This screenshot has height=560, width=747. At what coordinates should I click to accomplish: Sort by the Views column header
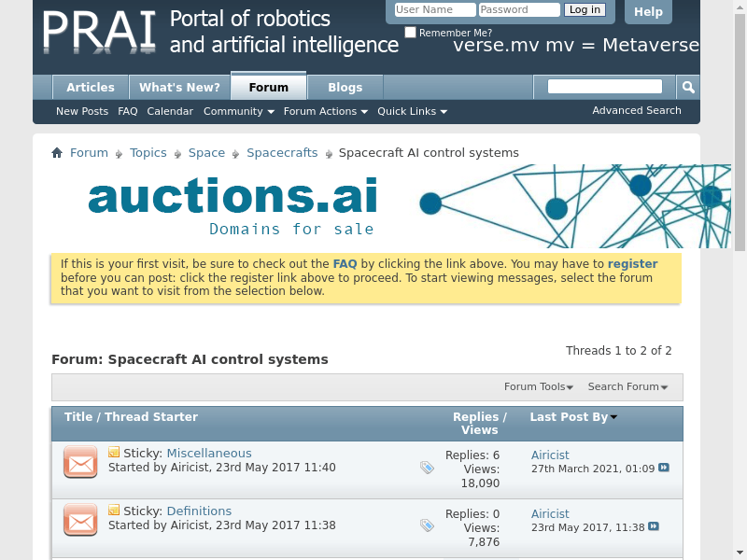click(480, 430)
